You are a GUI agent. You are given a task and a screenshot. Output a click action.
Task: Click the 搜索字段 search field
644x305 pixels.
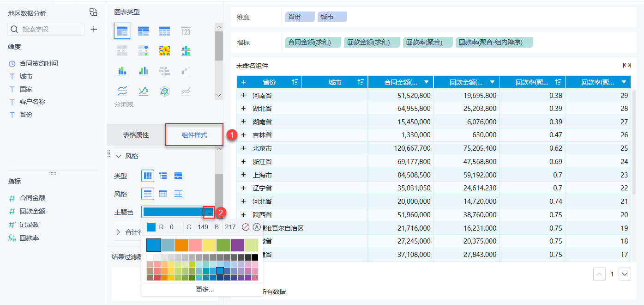pyautogui.click(x=51, y=29)
